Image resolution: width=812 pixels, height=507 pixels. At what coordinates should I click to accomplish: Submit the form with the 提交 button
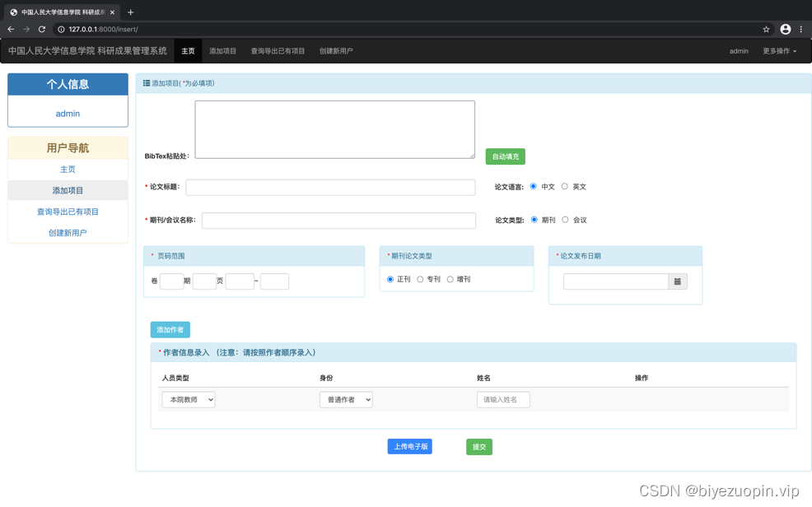(479, 446)
